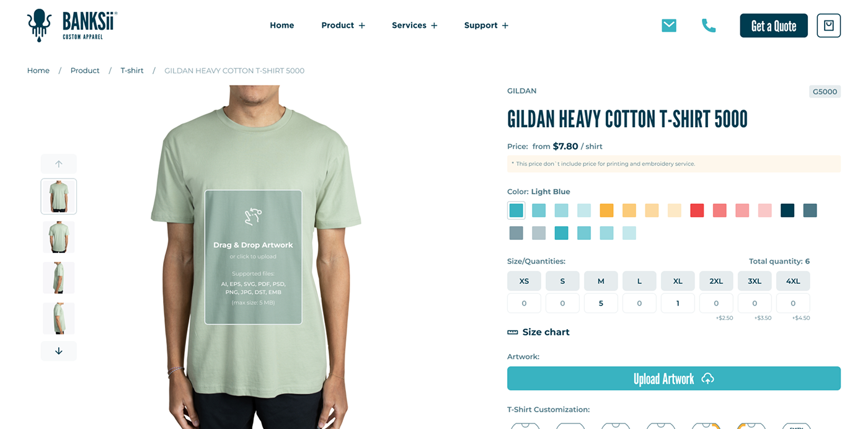The width and height of the screenshot is (868, 429).
Task: Click the 2XL quantity input field
Action: tap(716, 303)
